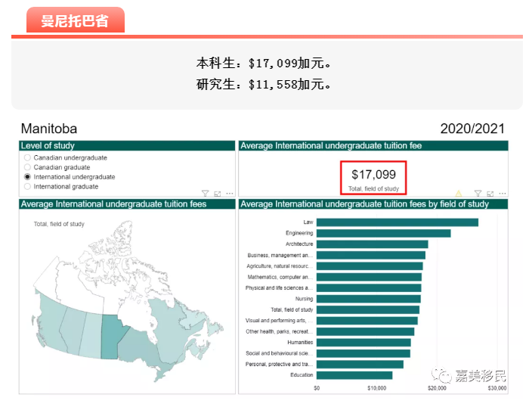Click the Law bar in the chart

click(x=397, y=222)
